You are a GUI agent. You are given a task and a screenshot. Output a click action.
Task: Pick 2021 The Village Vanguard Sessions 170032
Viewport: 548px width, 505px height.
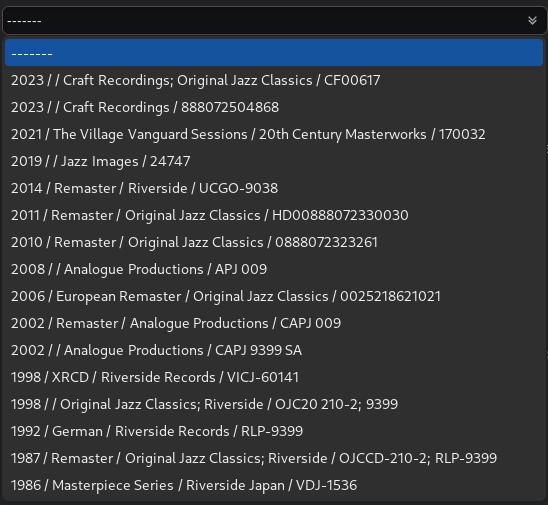click(x=274, y=134)
